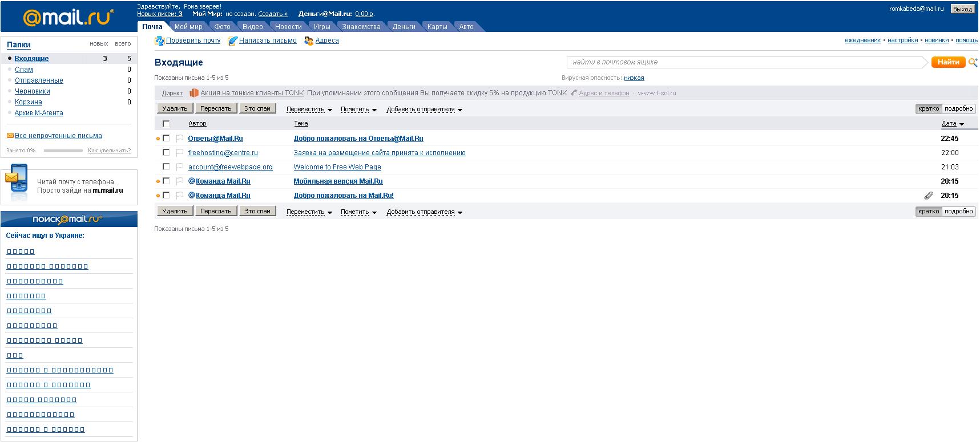Click the orange Найти search button
This screenshot has width=980, height=442.
point(948,62)
